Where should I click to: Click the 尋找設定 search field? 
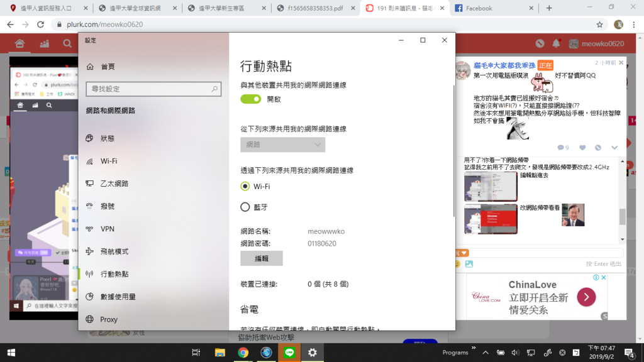point(153,89)
